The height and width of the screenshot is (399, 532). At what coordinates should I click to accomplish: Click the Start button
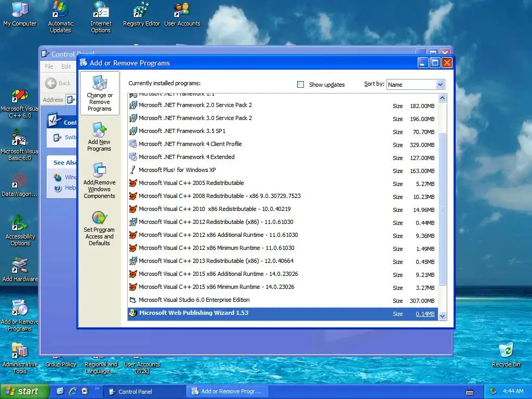(x=24, y=392)
